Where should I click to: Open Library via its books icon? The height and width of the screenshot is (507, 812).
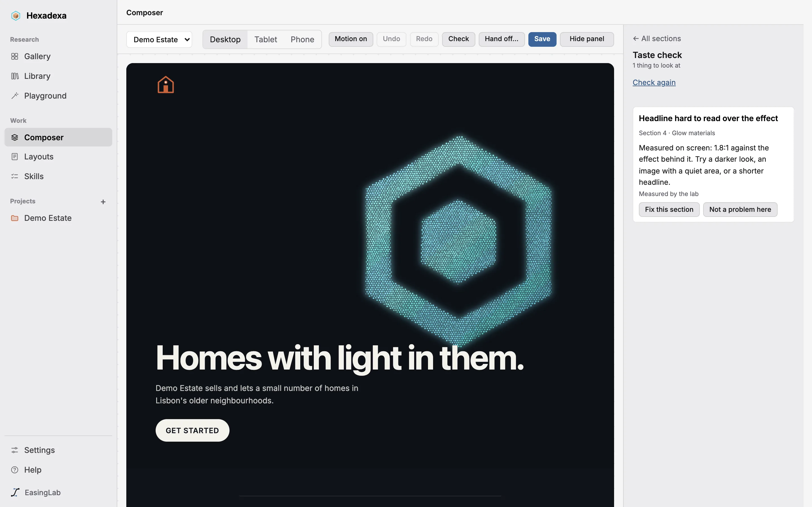14,76
